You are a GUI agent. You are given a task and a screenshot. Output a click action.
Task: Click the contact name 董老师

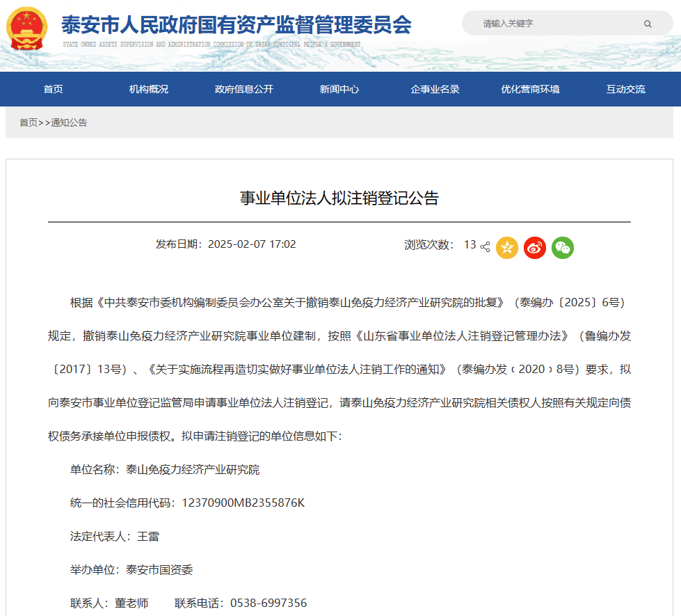(x=131, y=603)
